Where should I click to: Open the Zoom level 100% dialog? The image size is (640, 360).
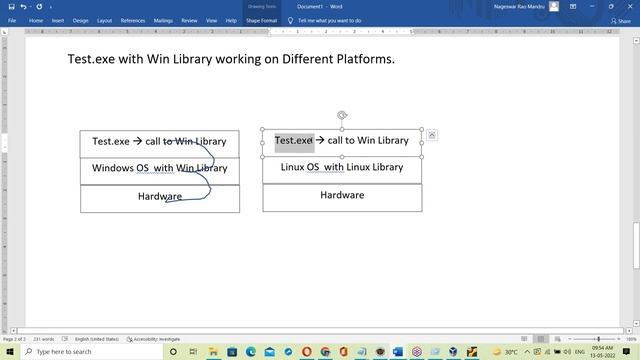pyautogui.click(x=631, y=339)
